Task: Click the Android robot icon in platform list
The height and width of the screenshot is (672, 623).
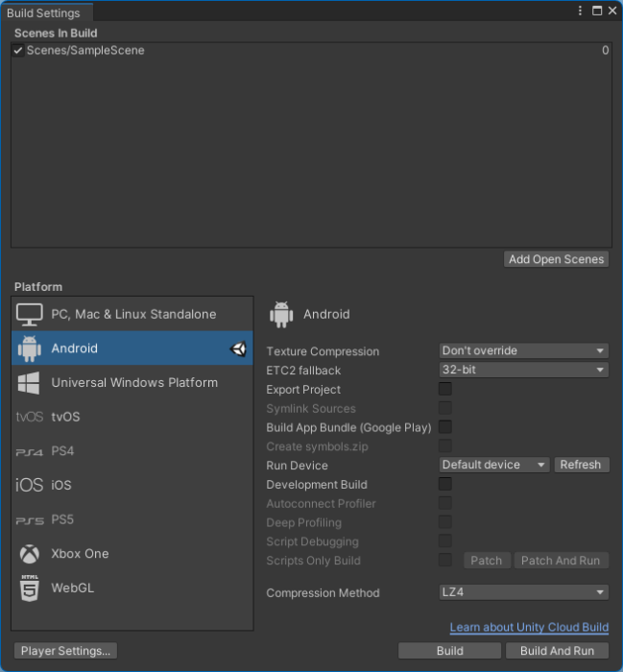Action: pyautogui.click(x=29, y=348)
